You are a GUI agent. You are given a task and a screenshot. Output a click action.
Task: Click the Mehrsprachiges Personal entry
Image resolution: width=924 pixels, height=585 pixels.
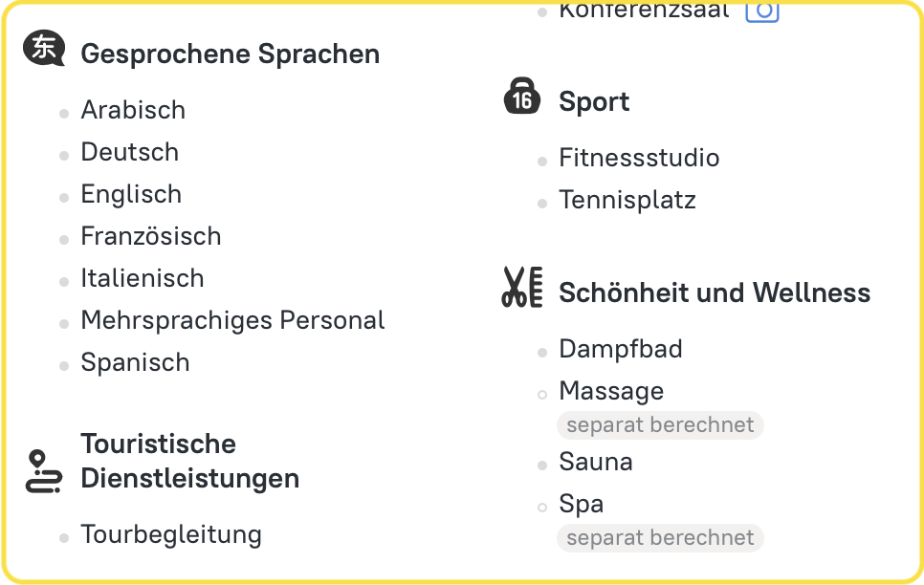(232, 320)
